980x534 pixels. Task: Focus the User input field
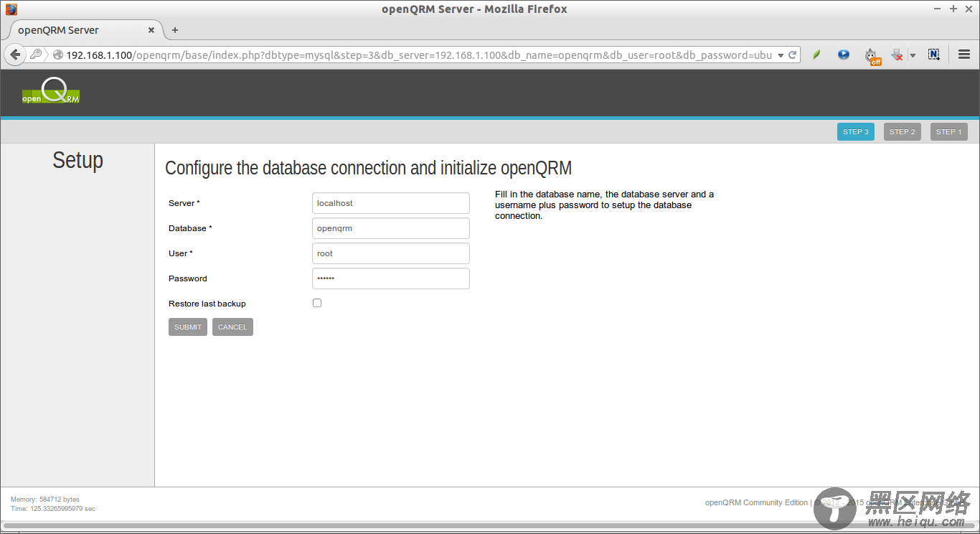coord(391,253)
